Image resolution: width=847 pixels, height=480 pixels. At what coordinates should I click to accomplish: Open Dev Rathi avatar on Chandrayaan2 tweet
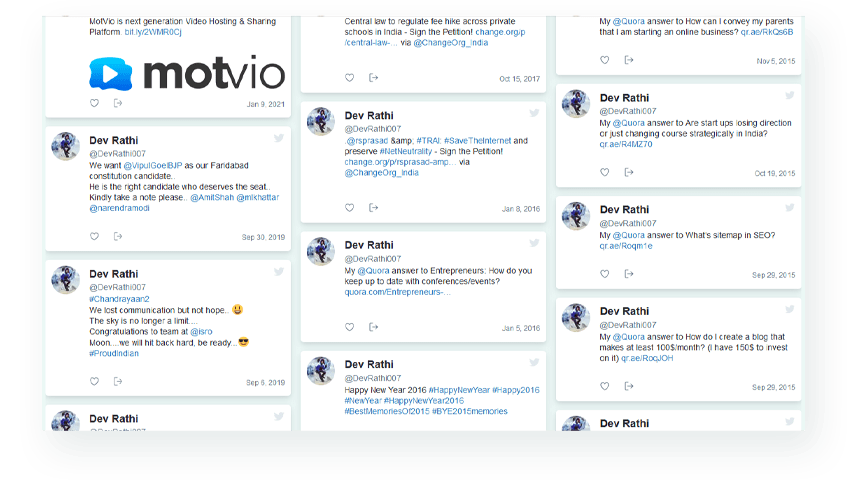click(x=65, y=280)
